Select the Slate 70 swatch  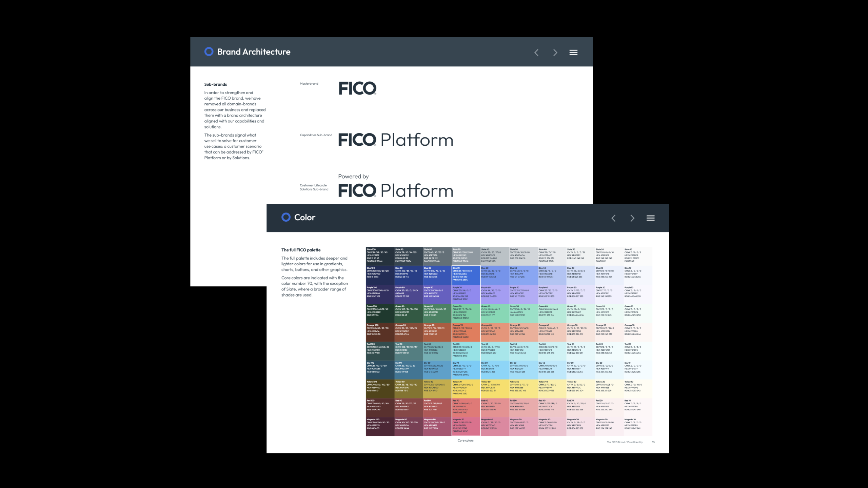(466, 257)
